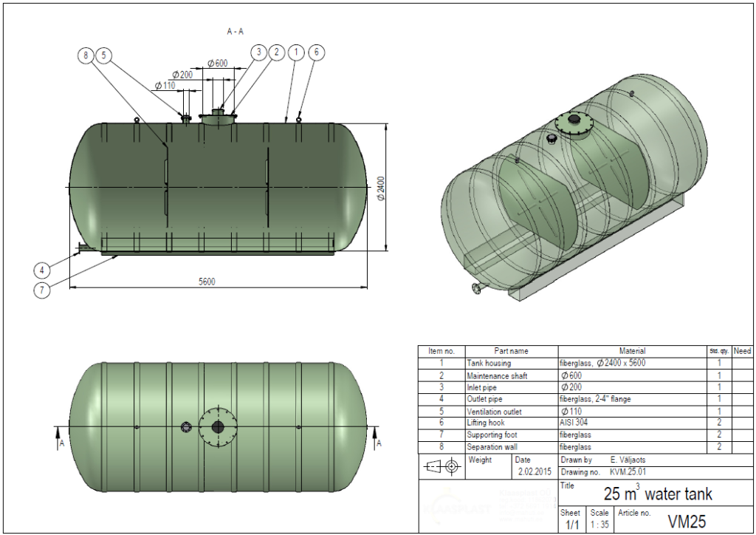This screenshot has height=535, width=756.
Task: Select balloon 6 for the lifting hook
Action: coord(316,52)
